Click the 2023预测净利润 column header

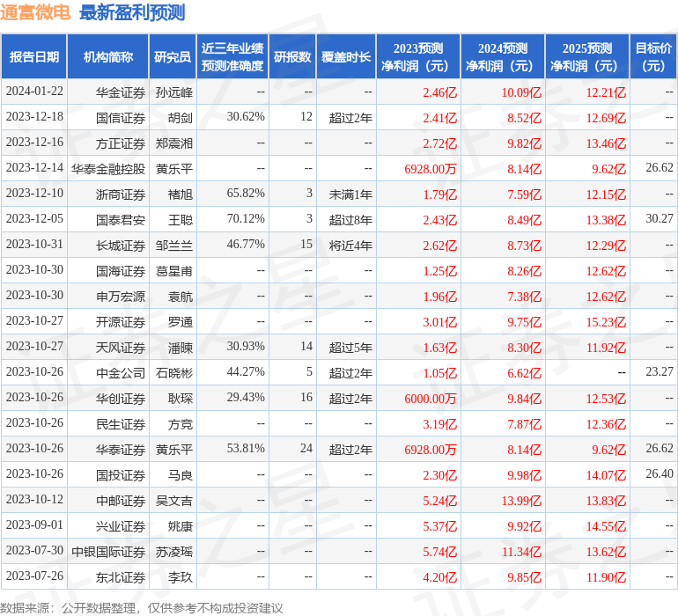click(418, 56)
